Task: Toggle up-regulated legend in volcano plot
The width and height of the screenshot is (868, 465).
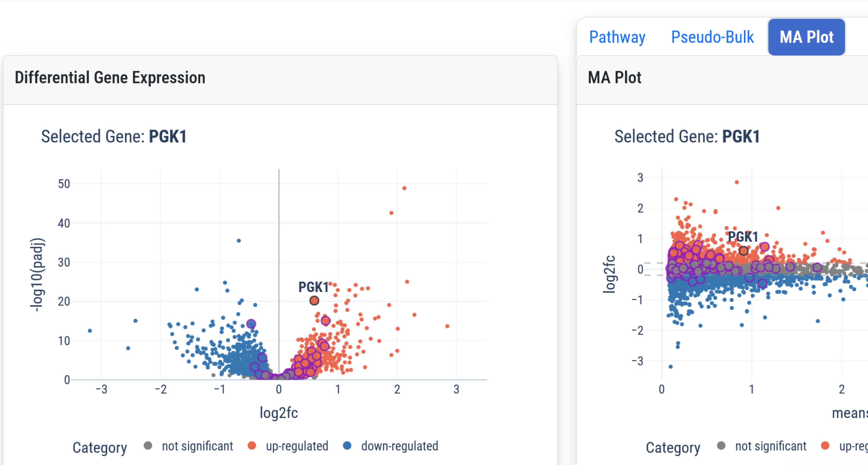Action: (297, 446)
